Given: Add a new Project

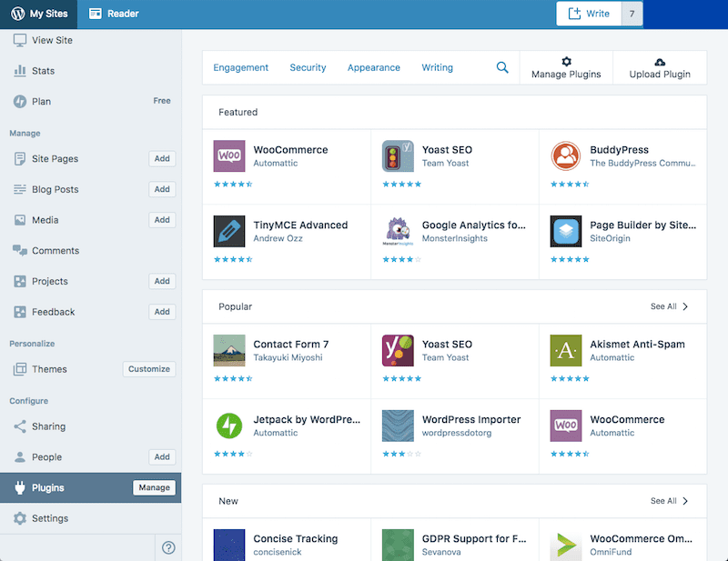Looking at the screenshot, I should pos(162,281).
